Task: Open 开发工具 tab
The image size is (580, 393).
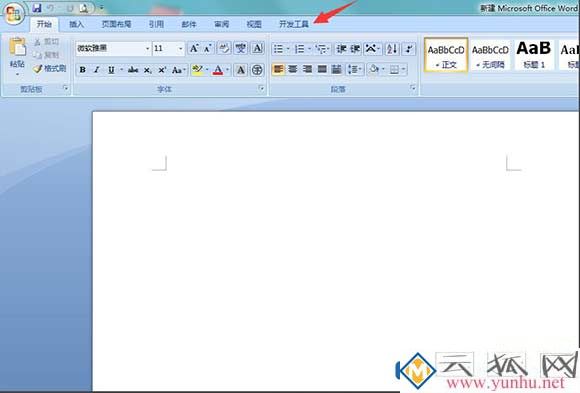Action: pyautogui.click(x=294, y=24)
